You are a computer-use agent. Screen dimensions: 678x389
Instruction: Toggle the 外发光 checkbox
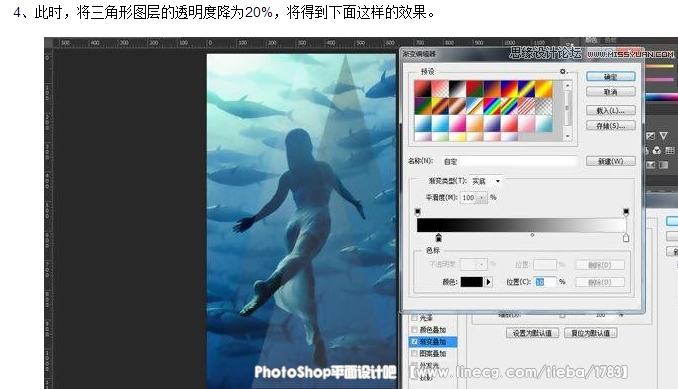pyautogui.click(x=414, y=366)
